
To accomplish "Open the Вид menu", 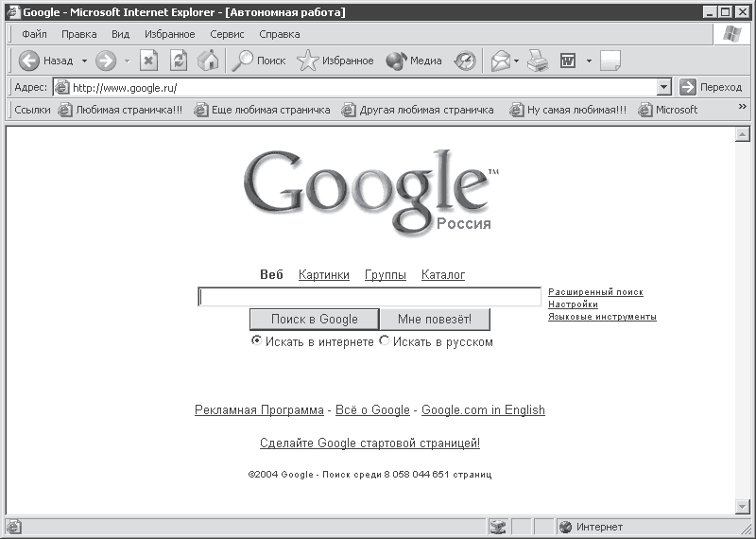I will click(121, 34).
